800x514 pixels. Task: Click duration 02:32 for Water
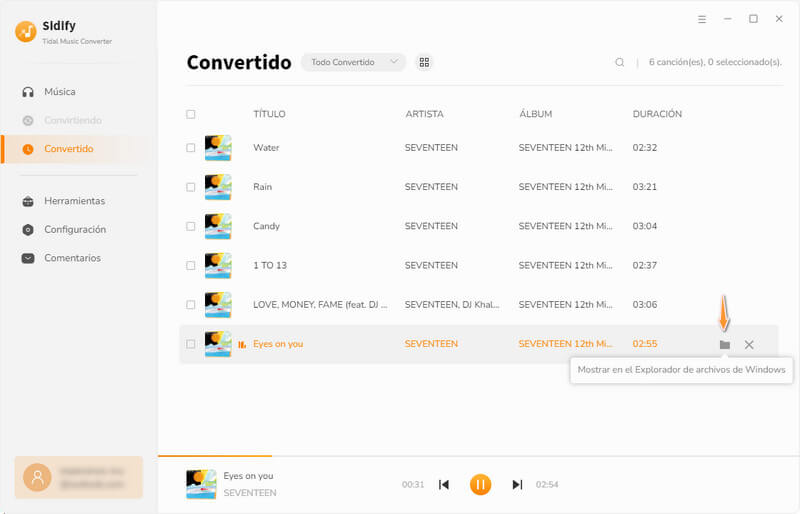tap(645, 148)
